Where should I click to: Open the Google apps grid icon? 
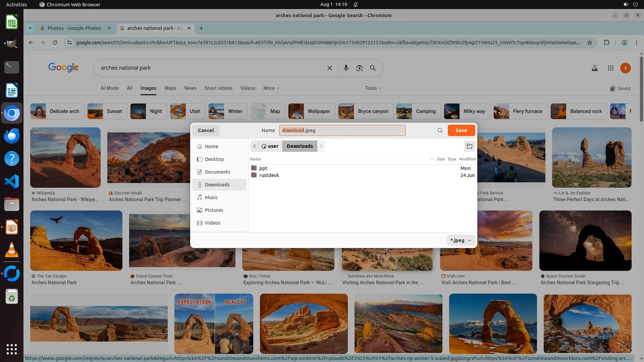(610, 68)
